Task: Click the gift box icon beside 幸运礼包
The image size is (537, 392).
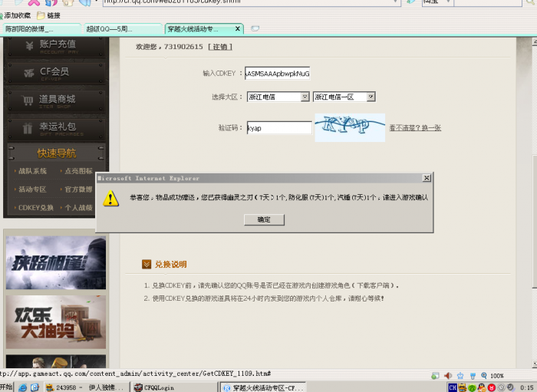Action: pyautogui.click(x=28, y=128)
